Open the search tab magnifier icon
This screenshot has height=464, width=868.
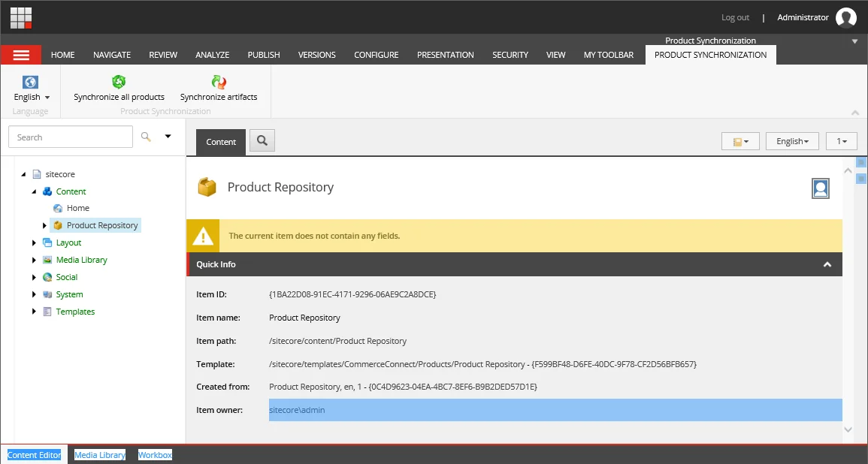coord(262,141)
